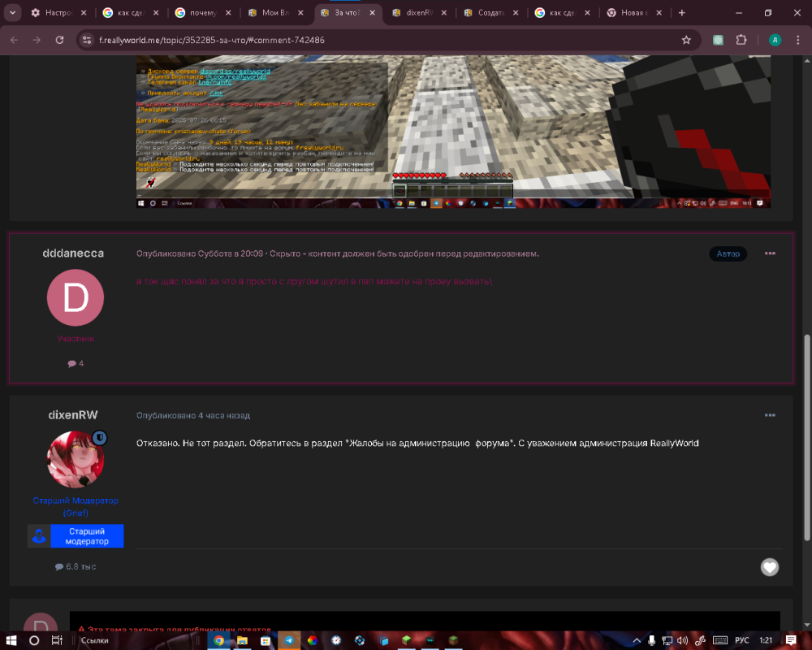The image size is (812, 650).
Task: Open the Extensions puzzle menu
Action: tap(741, 40)
